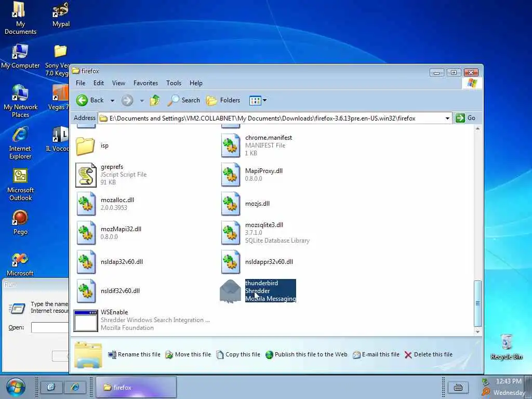Select the mozMapi32.dll file icon
This screenshot has width=532, height=399.
(x=86, y=233)
